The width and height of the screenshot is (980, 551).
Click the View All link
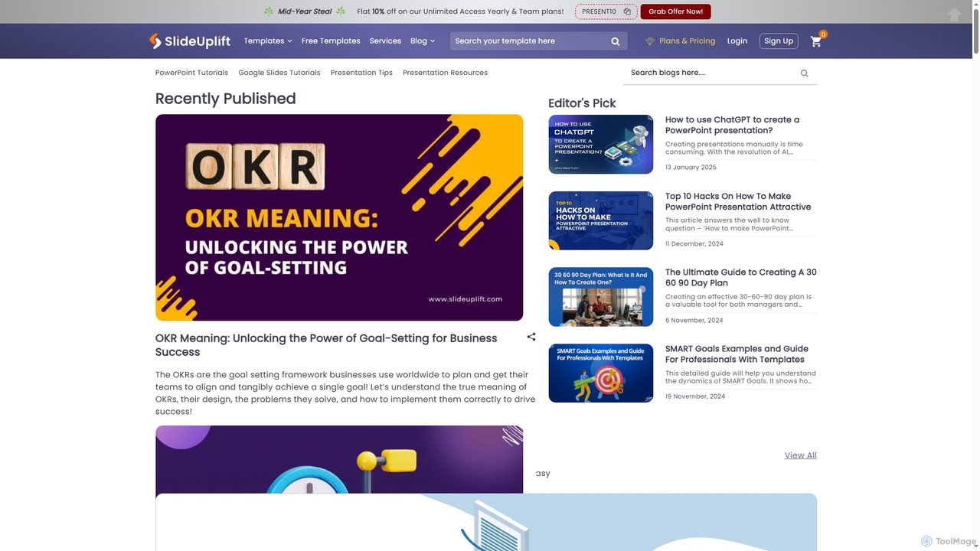(800, 455)
